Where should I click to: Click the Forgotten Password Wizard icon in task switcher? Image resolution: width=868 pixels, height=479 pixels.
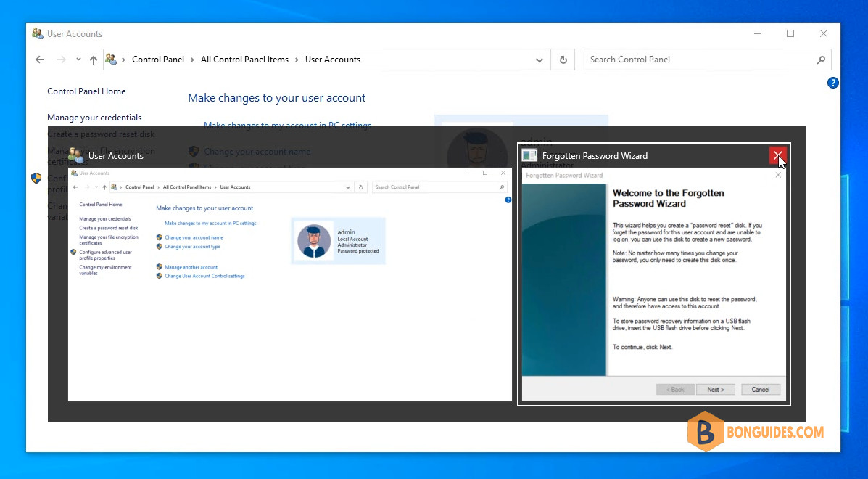click(x=529, y=155)
